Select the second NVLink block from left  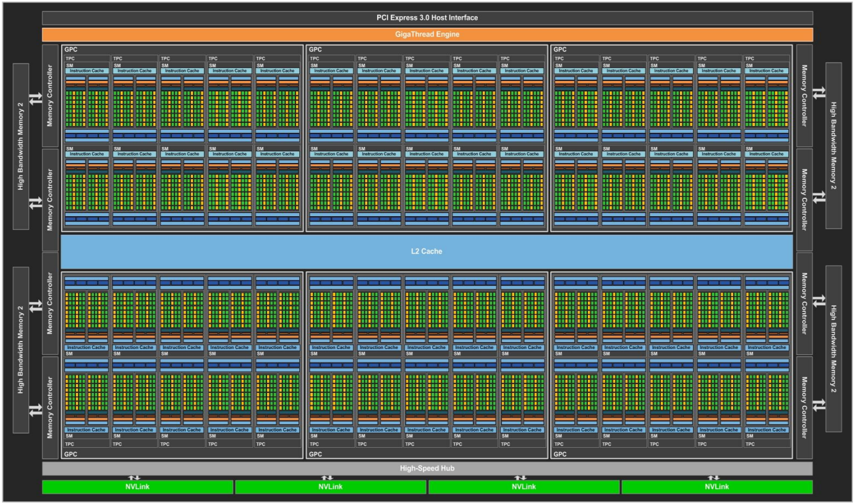point(331,487)
